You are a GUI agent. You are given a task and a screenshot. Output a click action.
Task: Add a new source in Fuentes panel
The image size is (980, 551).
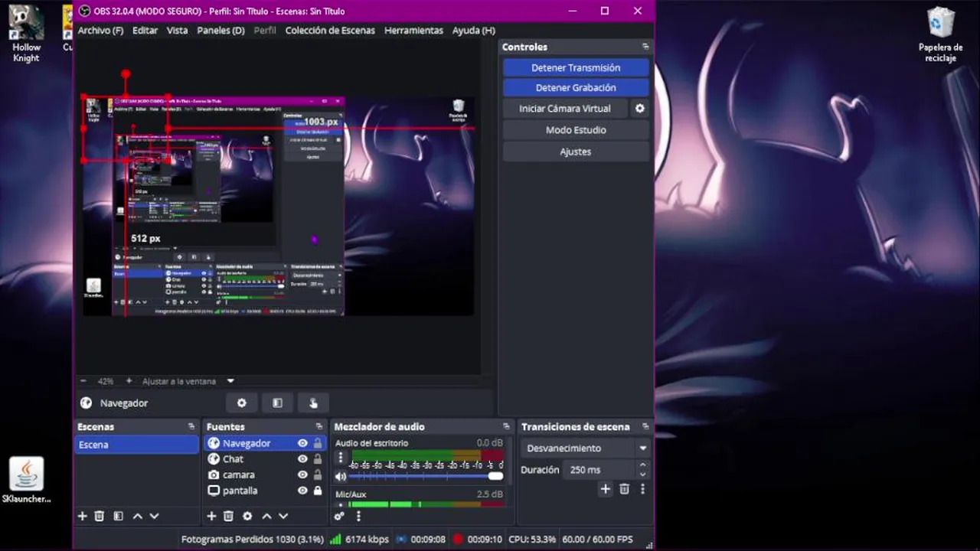[x=211, y=517]
